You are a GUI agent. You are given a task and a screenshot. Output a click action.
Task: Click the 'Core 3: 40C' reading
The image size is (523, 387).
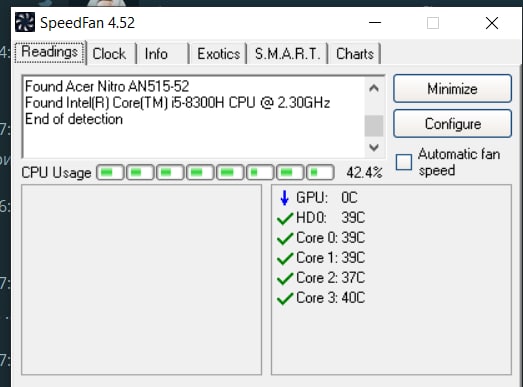[330, 298]
